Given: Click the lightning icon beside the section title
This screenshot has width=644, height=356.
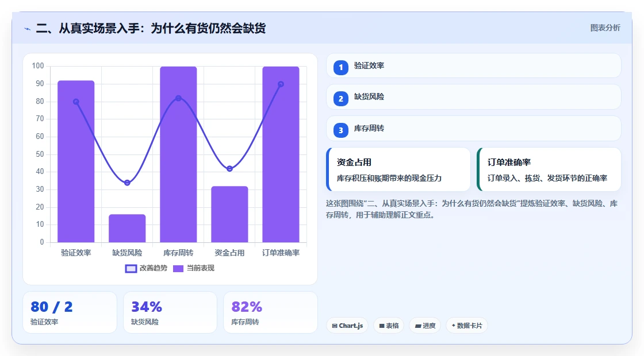Looking at the screenshot, I should coord(28,29).
